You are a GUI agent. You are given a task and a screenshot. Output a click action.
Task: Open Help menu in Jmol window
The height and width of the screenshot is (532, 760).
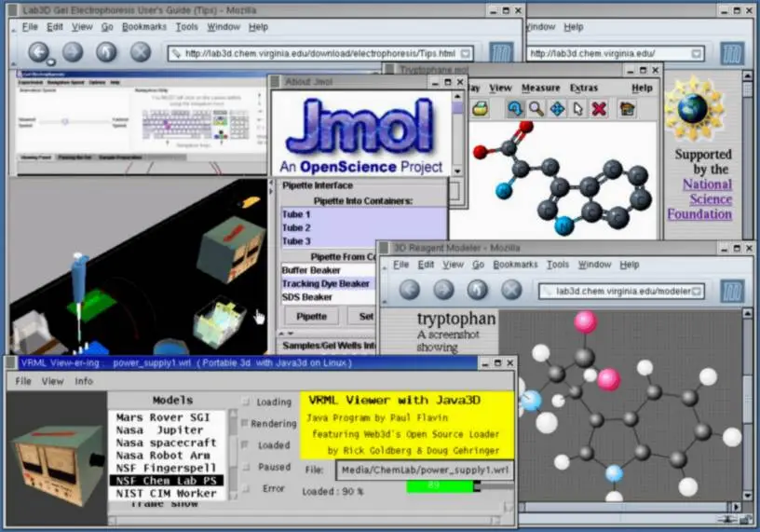click(642, 88)
